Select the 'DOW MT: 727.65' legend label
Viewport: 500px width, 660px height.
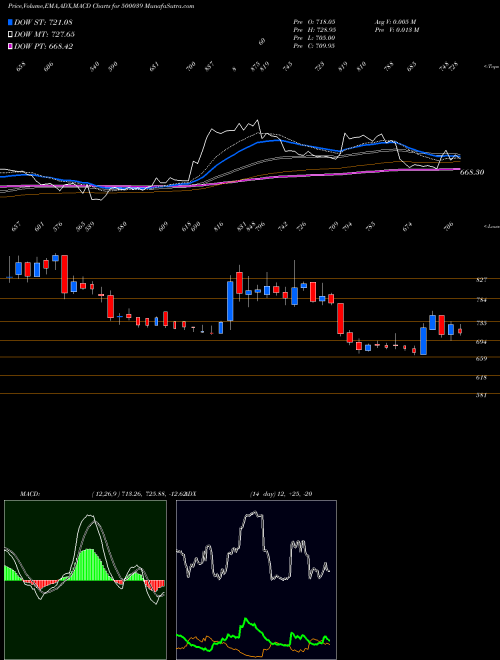click(x=45, y=34)
